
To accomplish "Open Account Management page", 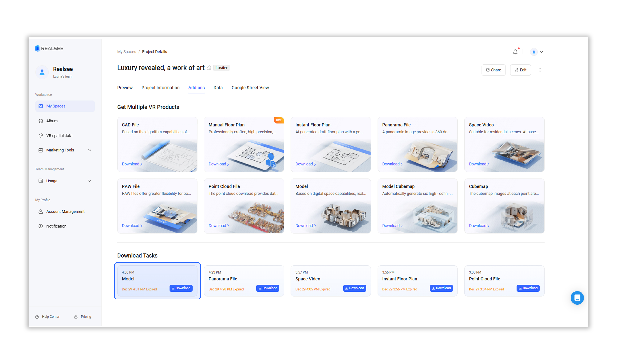I will click(65, 211).
